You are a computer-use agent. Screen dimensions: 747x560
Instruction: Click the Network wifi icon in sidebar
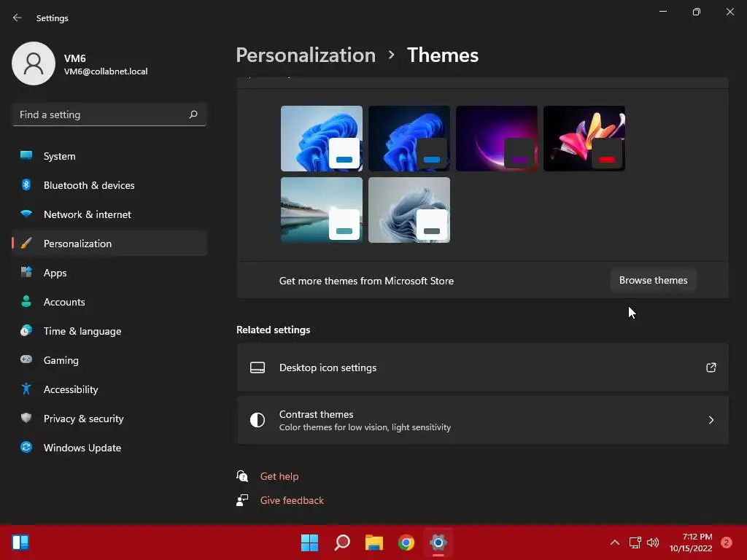[x=26, y=214]
